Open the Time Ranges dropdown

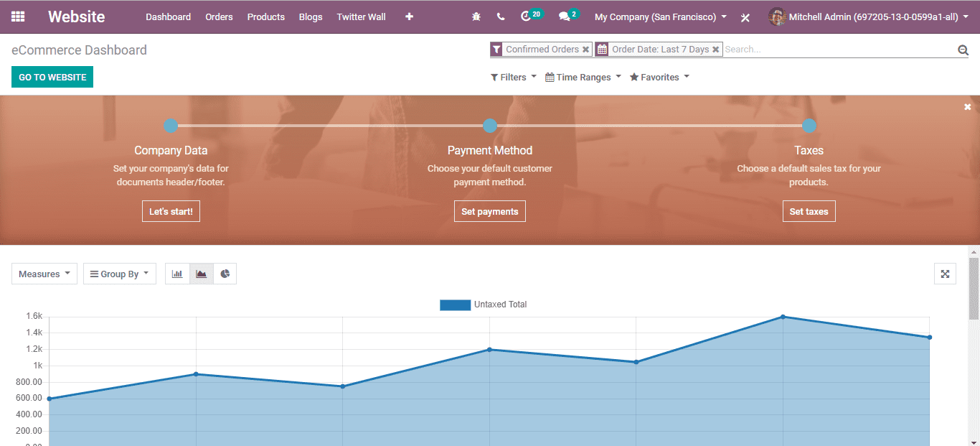(583, 78)
